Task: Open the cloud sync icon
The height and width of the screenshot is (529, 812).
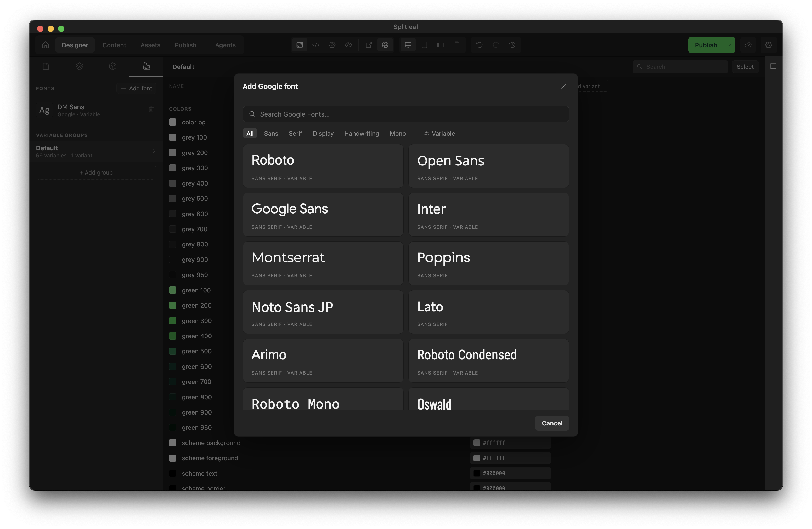Action: point(748,45)
